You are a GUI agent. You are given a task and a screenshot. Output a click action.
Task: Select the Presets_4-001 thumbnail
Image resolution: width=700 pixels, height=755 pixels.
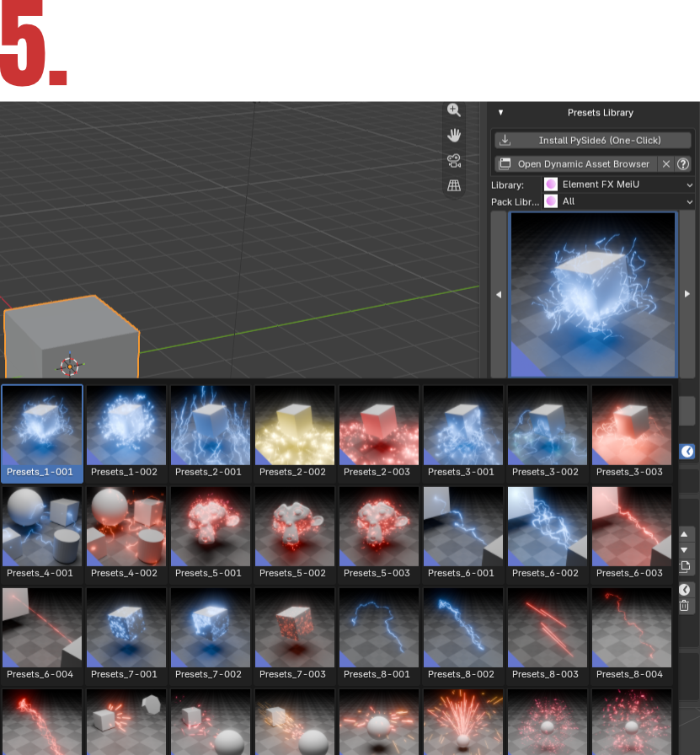coord(42,534)
